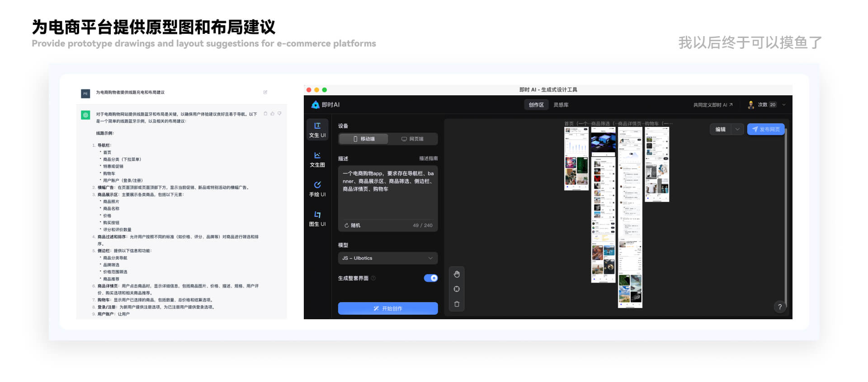The height and width of the screenshot is (382, 868).
Task: Open the 图生 UI sidebar tool
Action: coord(317,219)
